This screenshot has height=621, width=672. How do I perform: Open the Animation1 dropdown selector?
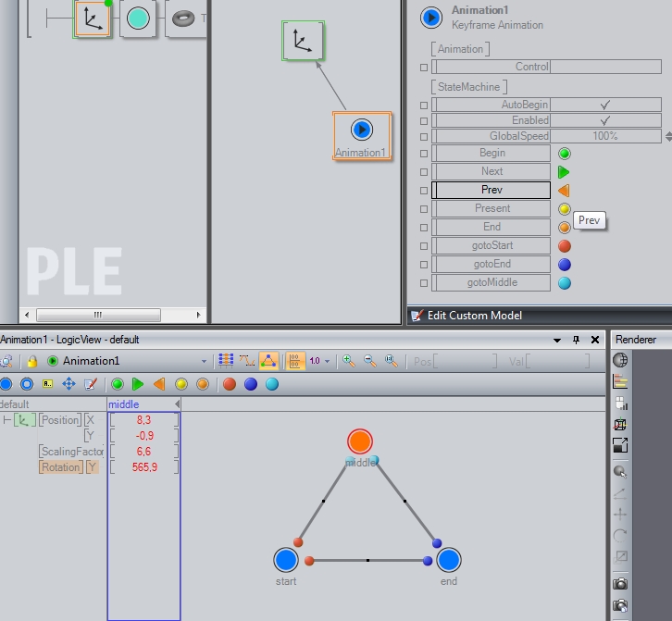(205, 361)
